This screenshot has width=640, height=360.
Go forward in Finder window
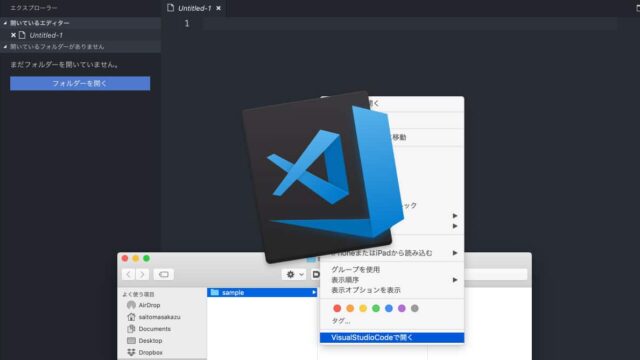[x=142, y=274]
